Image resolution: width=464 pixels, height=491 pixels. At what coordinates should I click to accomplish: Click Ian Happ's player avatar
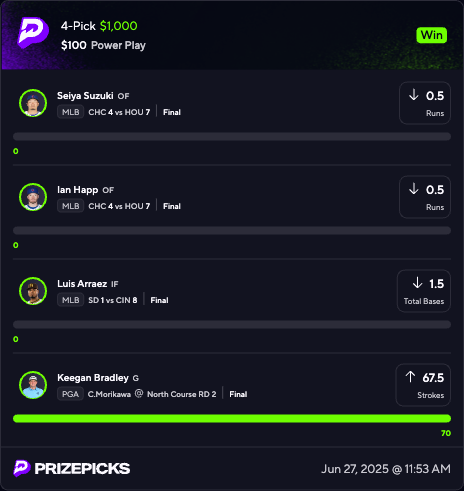pyautogui.click(x=33, y=197)
